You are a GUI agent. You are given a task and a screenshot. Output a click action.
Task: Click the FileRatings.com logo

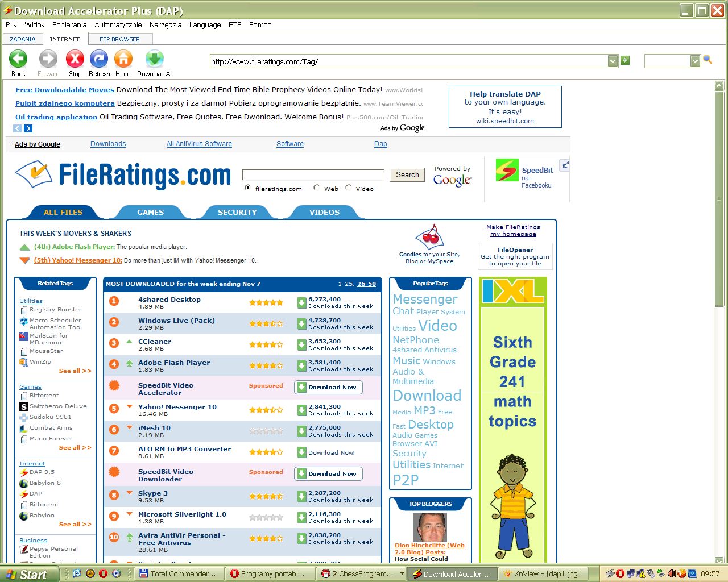[x=123, y=174]
